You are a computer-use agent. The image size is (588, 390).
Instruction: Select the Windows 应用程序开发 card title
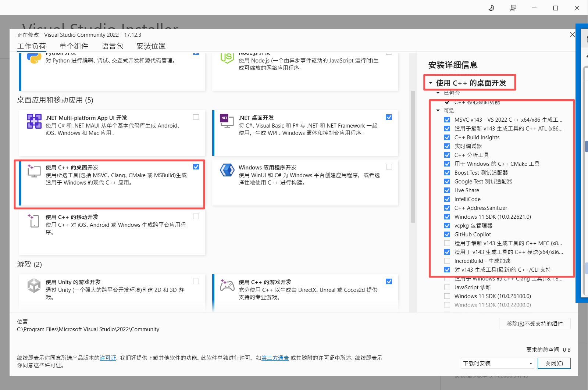pos(267,167)
